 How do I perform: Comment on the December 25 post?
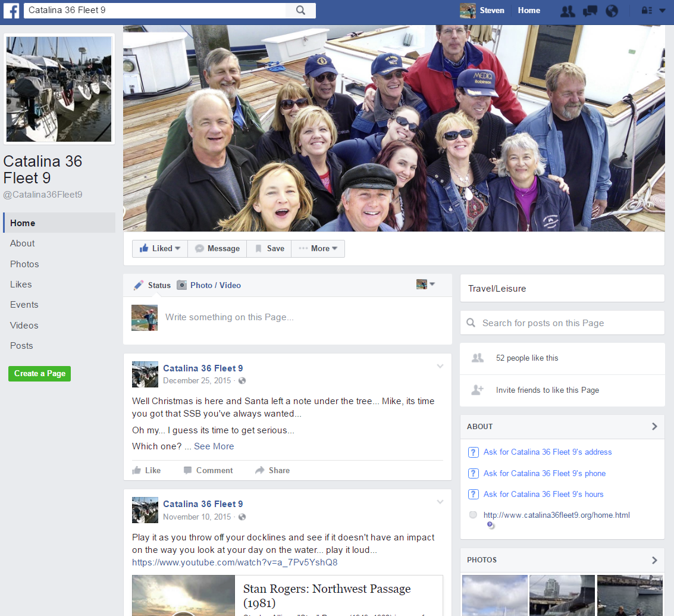coord(208,471)
